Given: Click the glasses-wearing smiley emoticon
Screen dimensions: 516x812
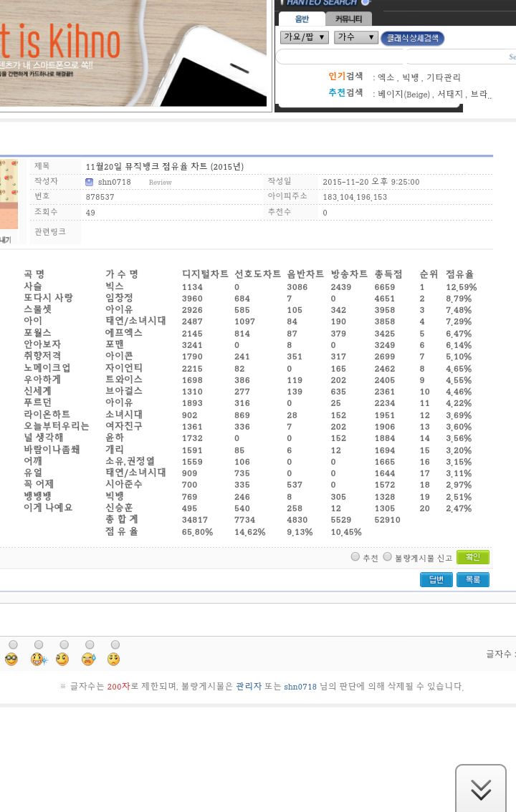Looking at the screenshot, I should [x=11, y=659].
